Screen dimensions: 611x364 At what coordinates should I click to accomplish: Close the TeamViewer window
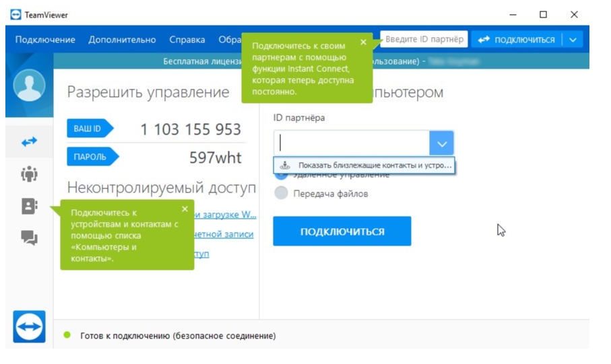pyautogui.click(x=574, y=15)
